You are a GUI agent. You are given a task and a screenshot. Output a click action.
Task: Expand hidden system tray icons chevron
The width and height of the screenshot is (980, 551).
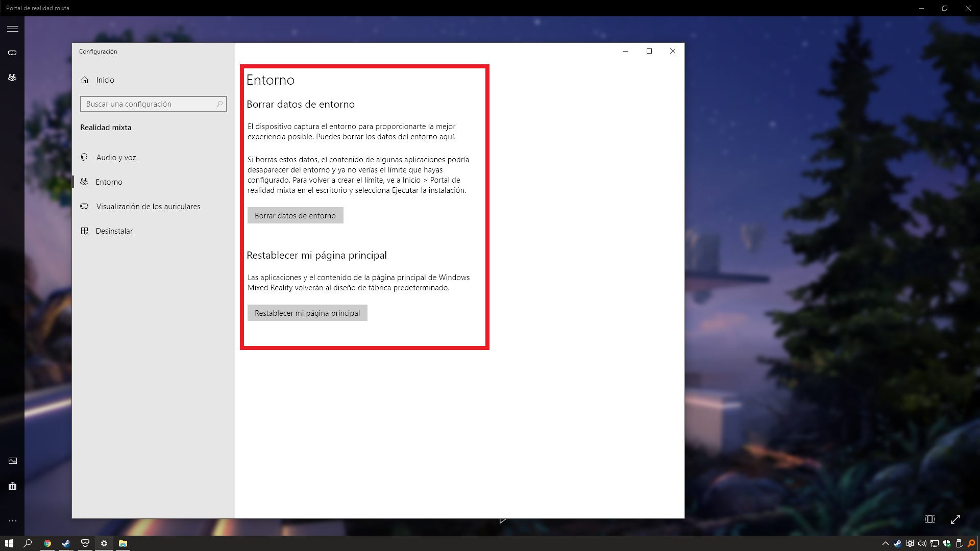pos(885,544)
